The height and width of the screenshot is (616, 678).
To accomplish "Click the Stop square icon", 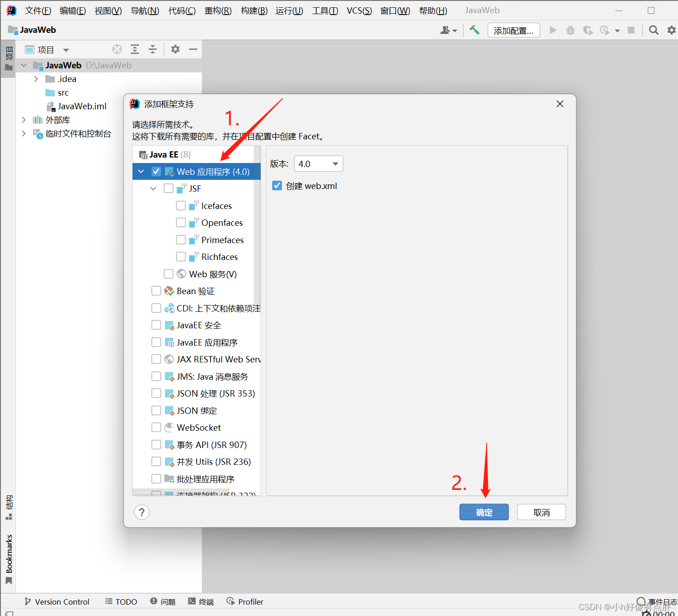I will (631, 30).
